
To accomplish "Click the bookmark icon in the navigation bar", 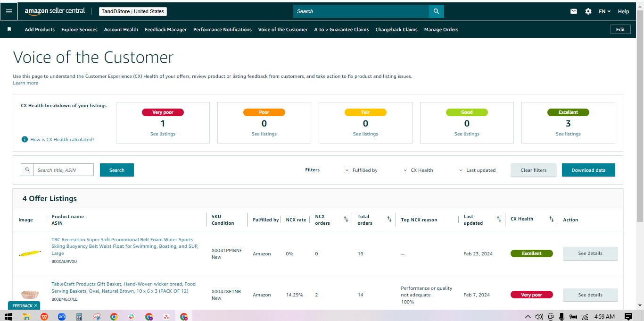I will click(x=9, y=29).
